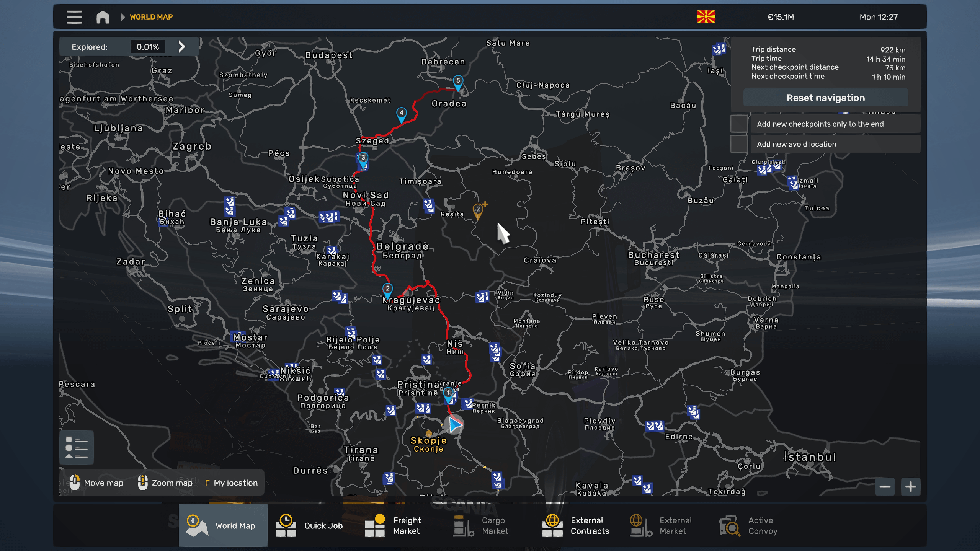
Task: Expand the Explored percentage panel arrow
Action: pyautogui.click(x=182, y=47)
